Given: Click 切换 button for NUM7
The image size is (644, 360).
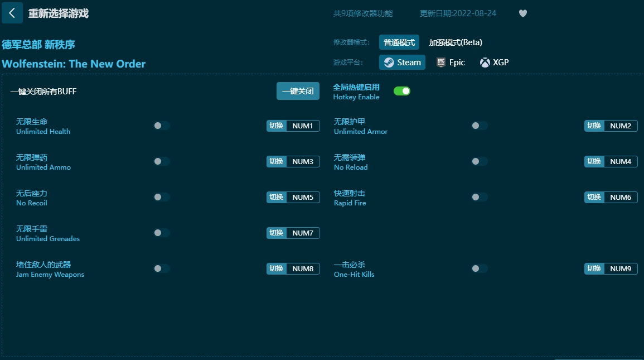Looking at the screenshot, I should (277, 233).
